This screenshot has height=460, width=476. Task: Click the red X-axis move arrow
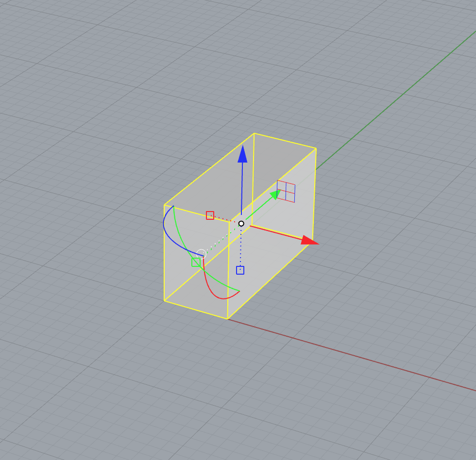point(310,241)
